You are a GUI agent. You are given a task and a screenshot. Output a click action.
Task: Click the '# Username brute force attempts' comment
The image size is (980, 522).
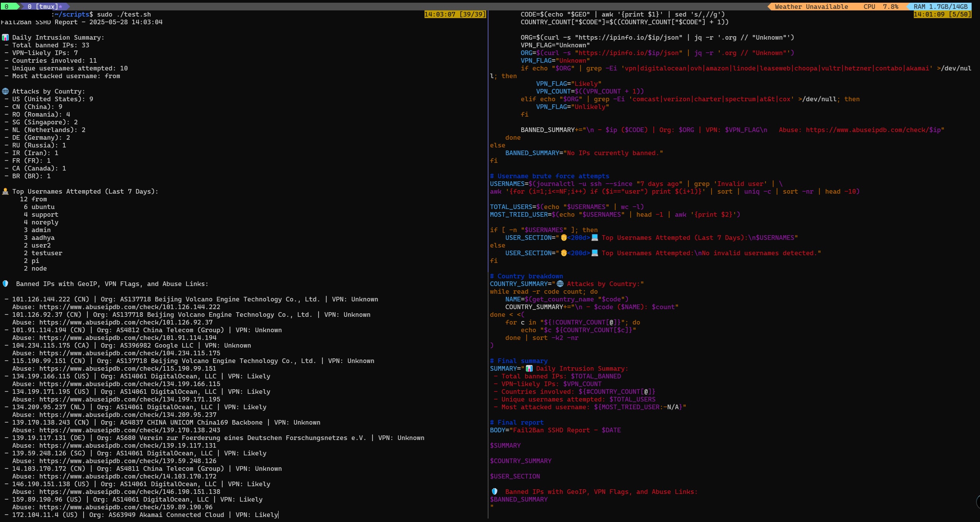pos(550,176)
